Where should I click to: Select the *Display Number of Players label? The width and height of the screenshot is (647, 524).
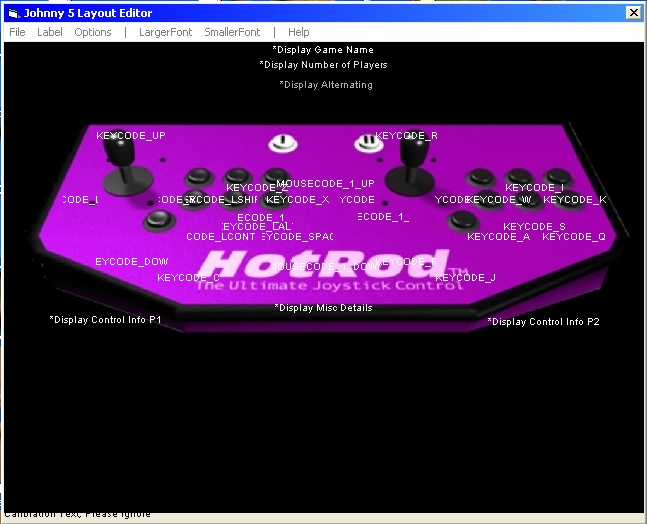point(324,65)
